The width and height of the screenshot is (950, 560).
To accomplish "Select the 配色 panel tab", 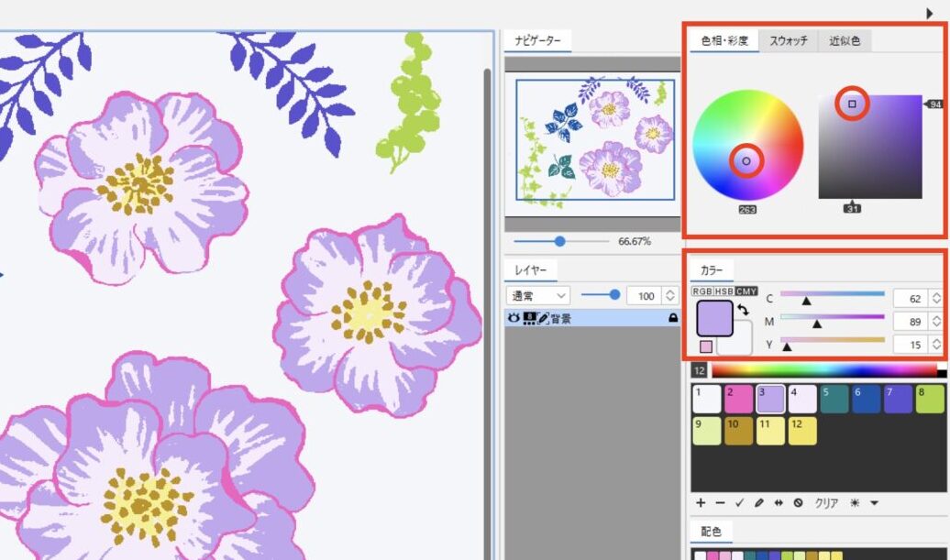I will (712, 532).
